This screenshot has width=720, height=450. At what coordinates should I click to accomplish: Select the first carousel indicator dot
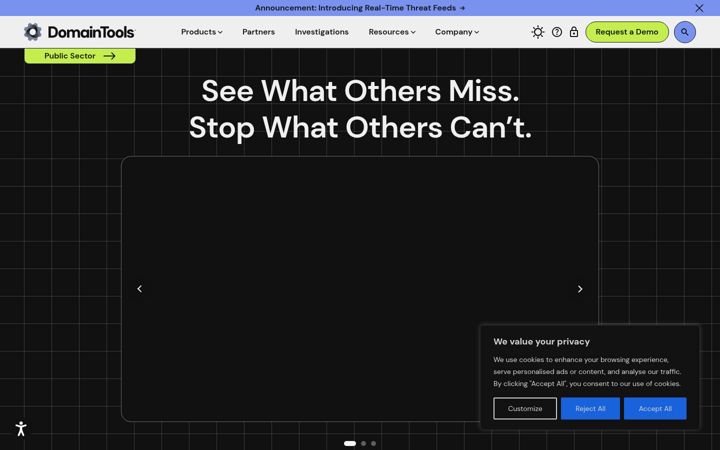point(350,444)
